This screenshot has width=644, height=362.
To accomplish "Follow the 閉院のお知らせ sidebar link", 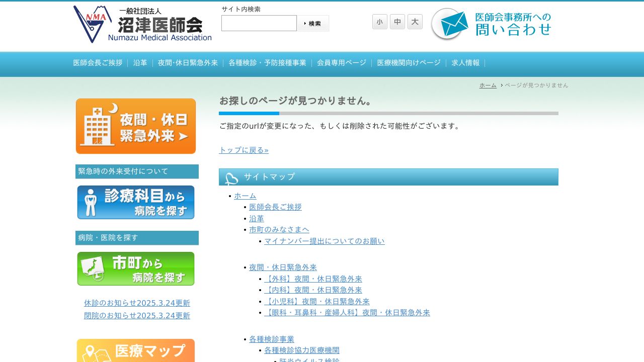I will coord(136,315).
